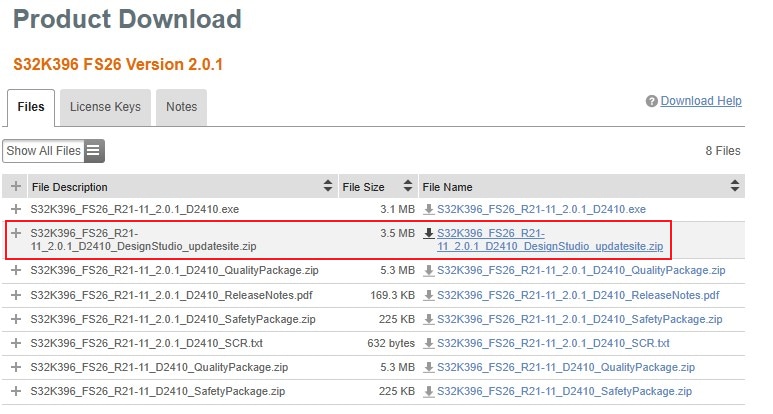The image size is (773, 414).
Task: Sort table by File Name column
Action: pos(736,186)
